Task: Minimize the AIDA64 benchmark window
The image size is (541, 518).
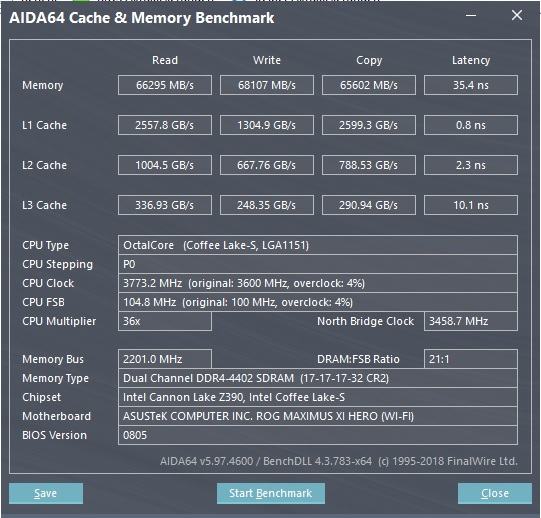Action: point(471,16)
